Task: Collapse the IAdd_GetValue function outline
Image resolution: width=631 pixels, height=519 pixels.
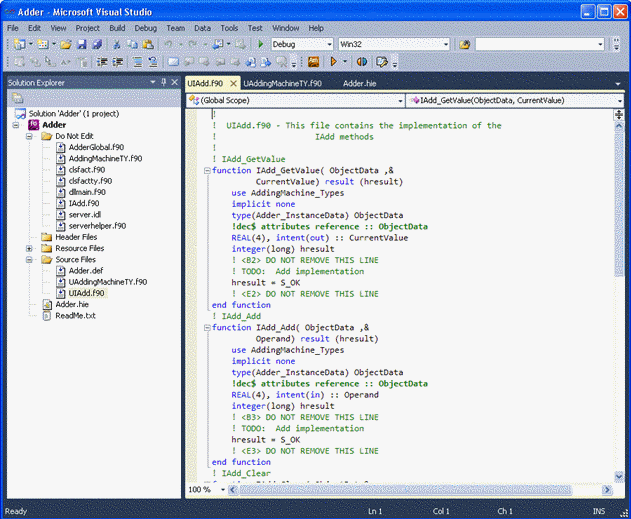Action: pos(207,171)
